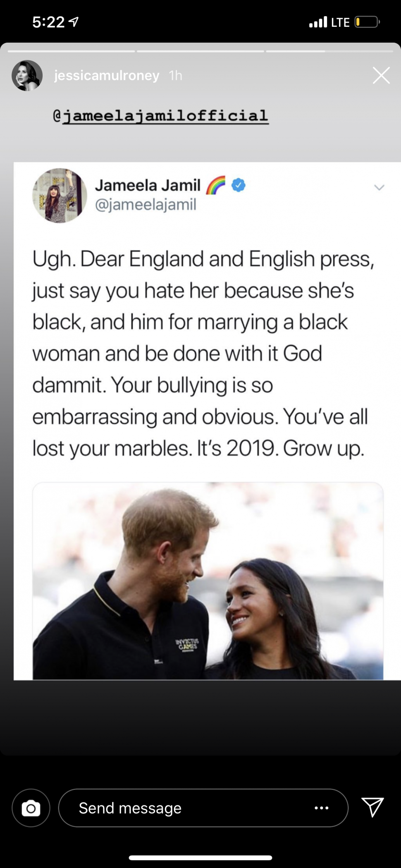Viewport: 401px width, 868px height.
Task: Tap the paper plane share icon
Action: [372, 807]
